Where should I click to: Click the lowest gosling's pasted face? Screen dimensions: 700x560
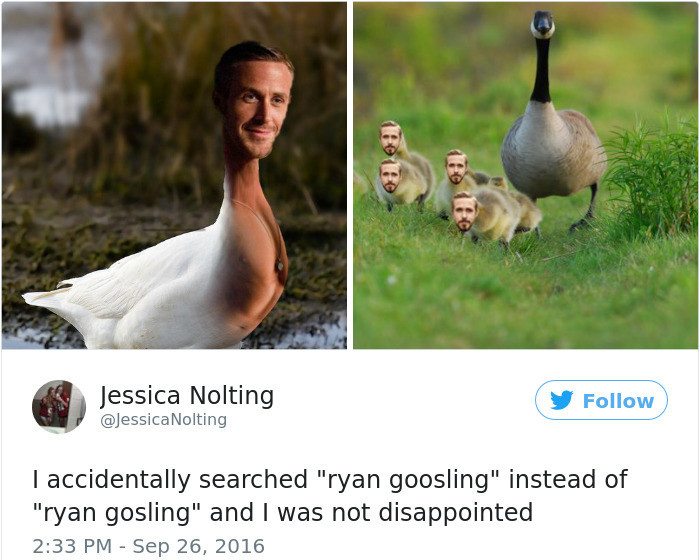464,212
